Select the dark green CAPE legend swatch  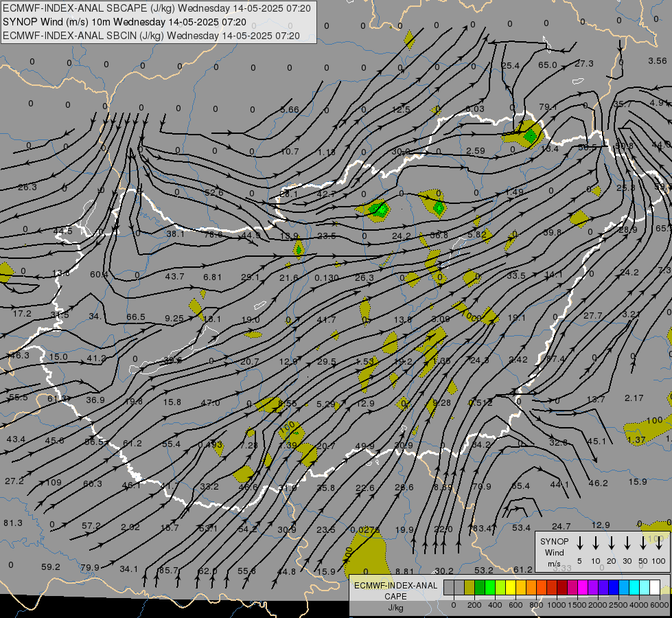(480, 588)
